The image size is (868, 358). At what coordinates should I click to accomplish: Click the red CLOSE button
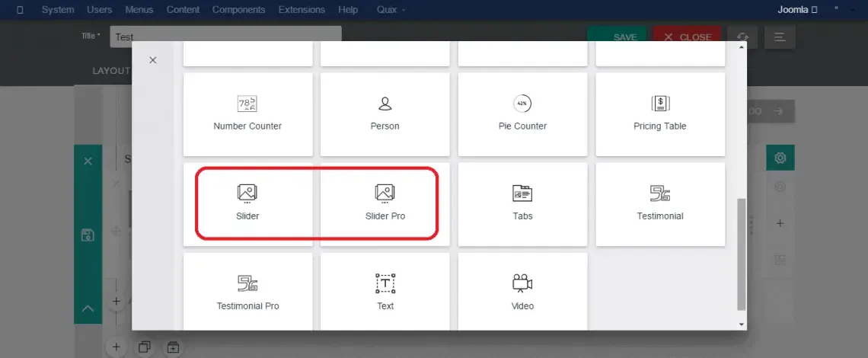687,37
